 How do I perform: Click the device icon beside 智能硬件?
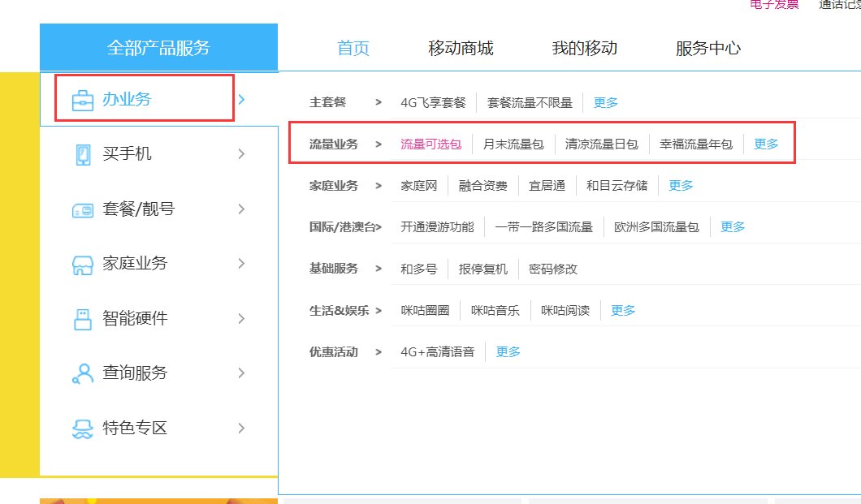click(82, 319)
